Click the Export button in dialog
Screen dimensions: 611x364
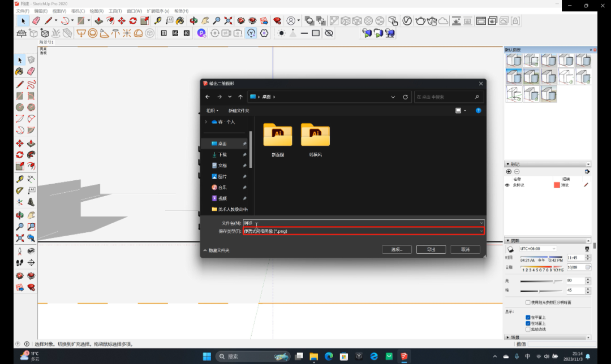431,250
